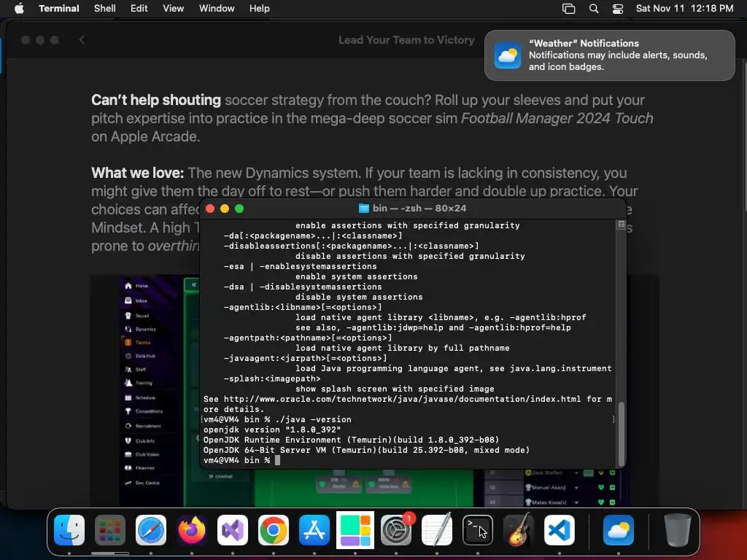Open Visual Studio from the Dock

click(233, 530)
